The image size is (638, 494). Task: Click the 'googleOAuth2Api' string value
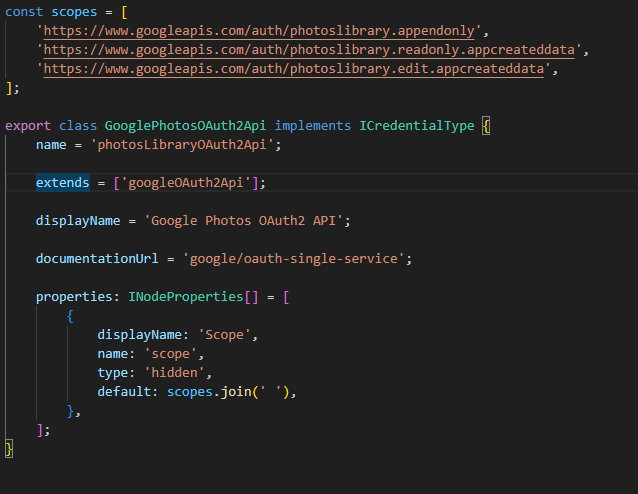click(186, 183)
